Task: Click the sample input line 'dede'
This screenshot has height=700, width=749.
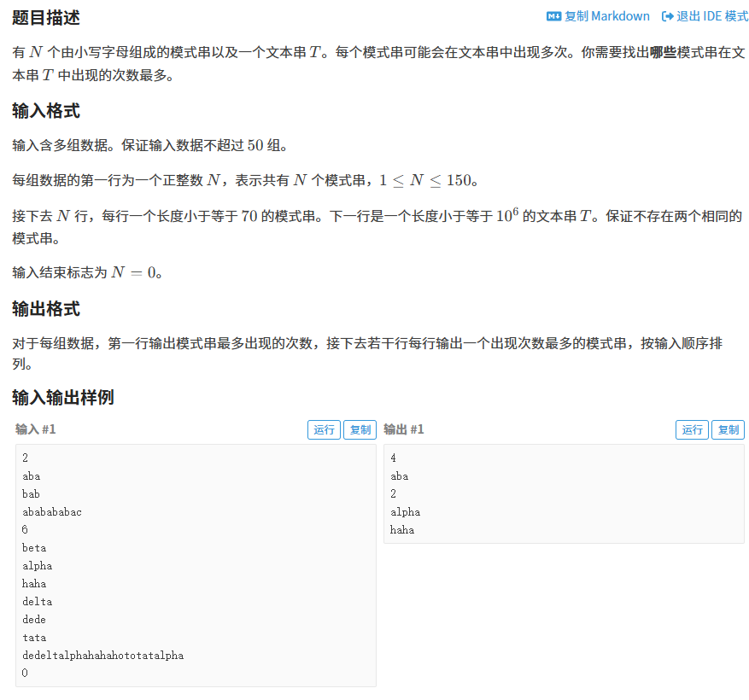Action: tap(34, 619)
